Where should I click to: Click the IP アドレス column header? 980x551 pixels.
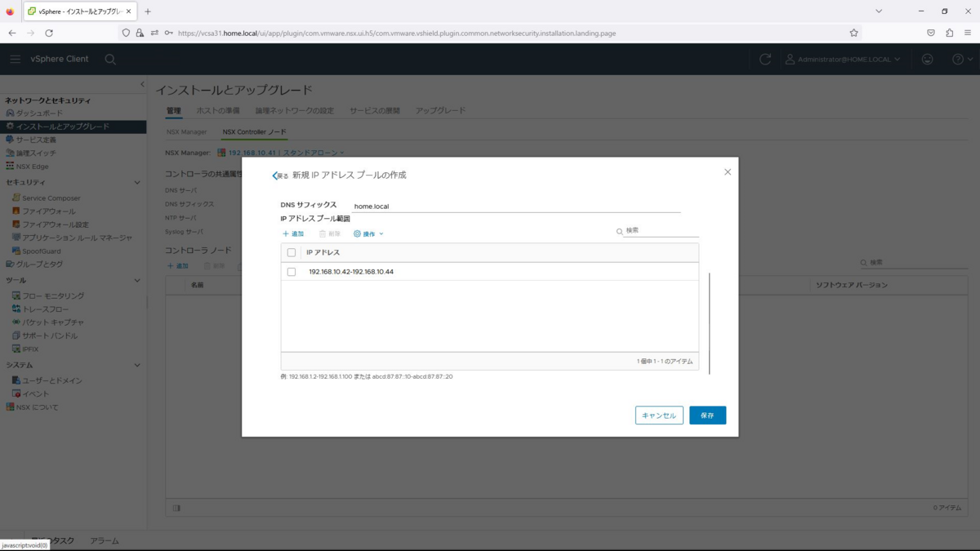coord(323,252)
